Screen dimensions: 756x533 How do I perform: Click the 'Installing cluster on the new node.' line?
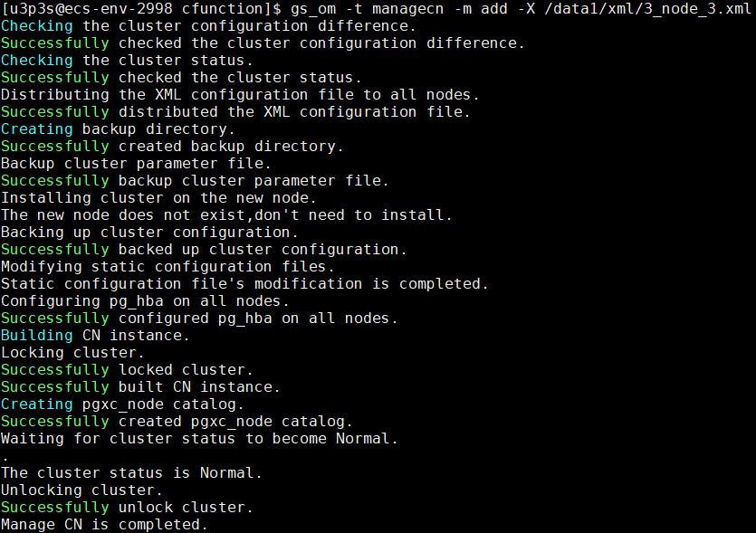158,198
